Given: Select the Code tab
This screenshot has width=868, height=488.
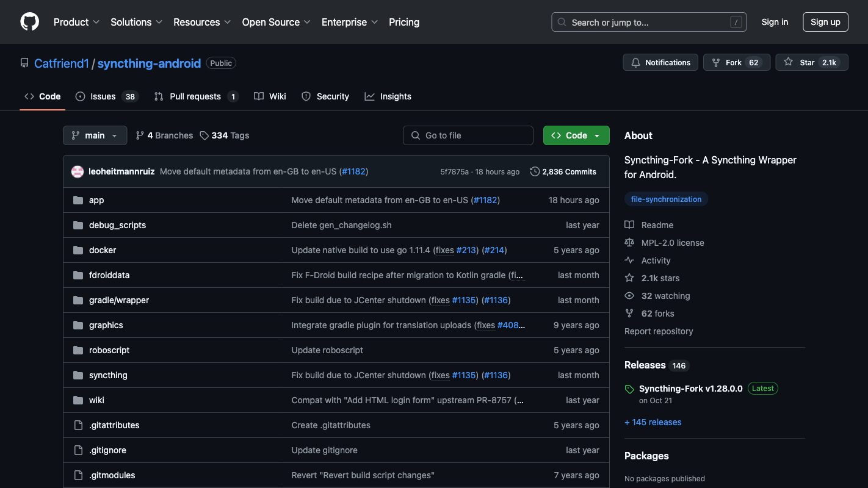Looking at the screenshot, I should coord(42,96).
